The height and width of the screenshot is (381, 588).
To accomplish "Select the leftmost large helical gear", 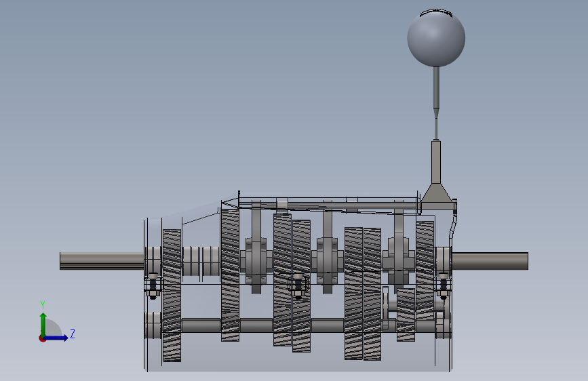I will (x=172, y=295).
